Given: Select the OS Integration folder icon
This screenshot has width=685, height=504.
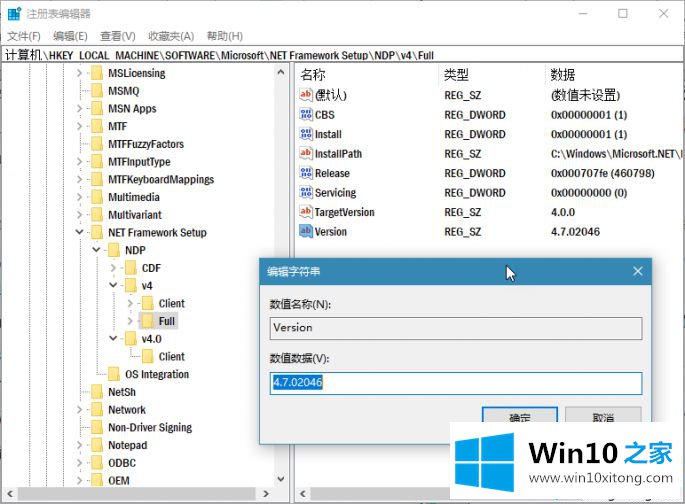Looking at the screenshot, I should [114, 374].
